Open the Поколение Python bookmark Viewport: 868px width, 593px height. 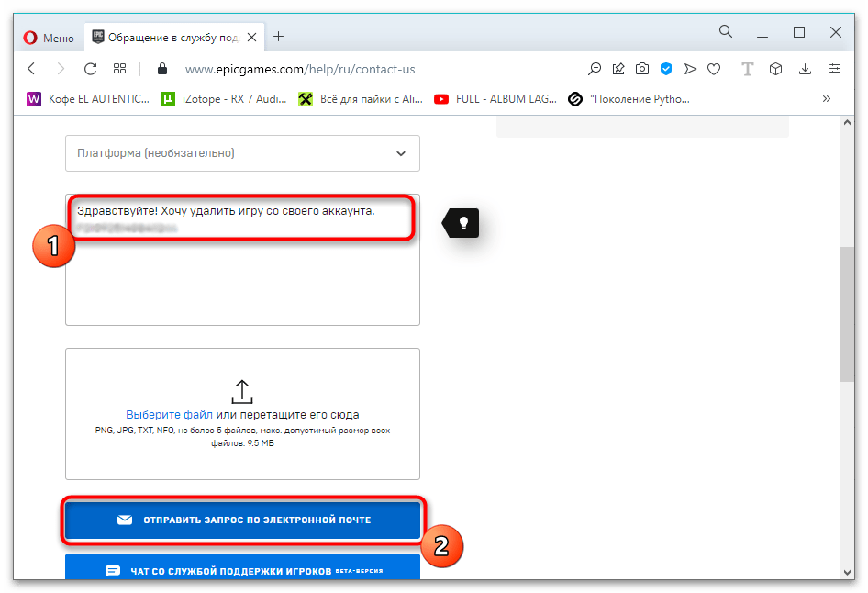(x=629, y=99)
